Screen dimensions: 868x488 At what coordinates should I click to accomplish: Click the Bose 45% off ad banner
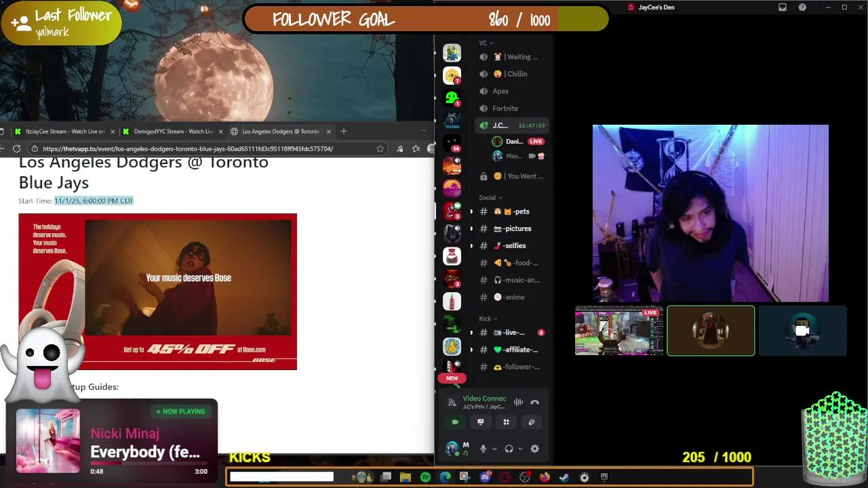coord(157,291)
